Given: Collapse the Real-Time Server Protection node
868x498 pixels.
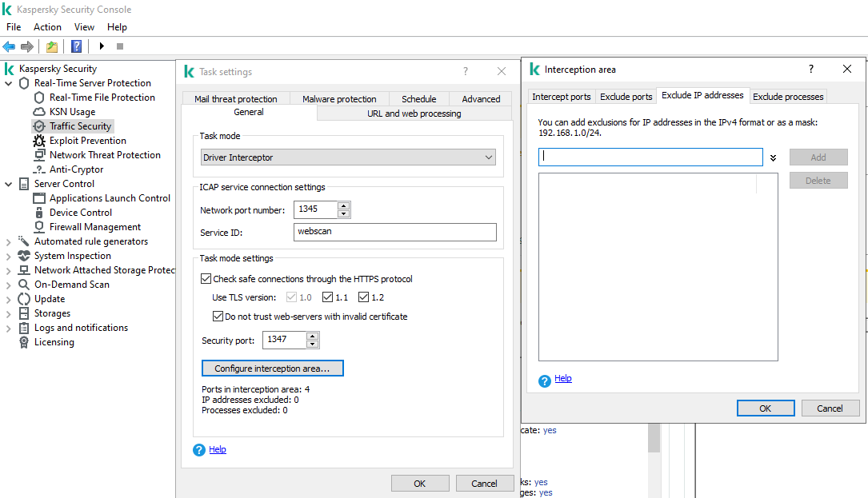Looking at the screenshot, I should (8, 84).
